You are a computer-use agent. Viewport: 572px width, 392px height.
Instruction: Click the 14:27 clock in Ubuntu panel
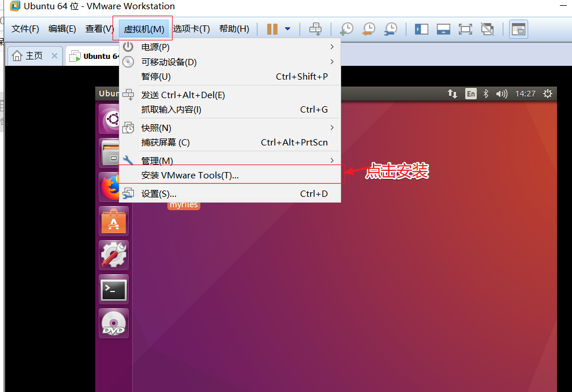pos(525,94)
